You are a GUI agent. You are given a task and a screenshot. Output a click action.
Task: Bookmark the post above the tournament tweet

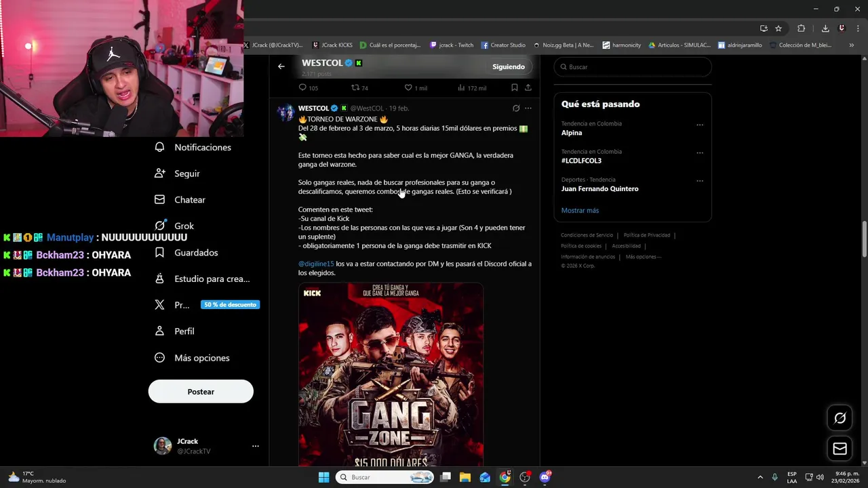point(515,87)
